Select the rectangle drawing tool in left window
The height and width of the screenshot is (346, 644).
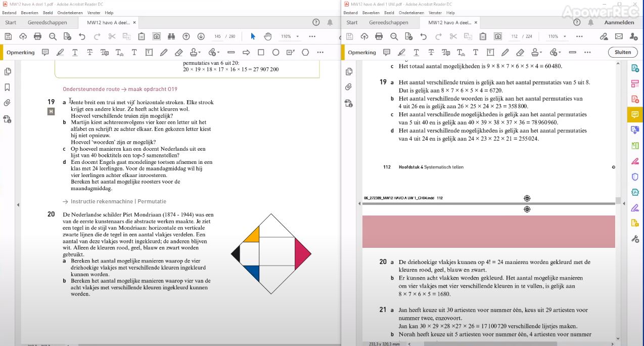point(261,52)
